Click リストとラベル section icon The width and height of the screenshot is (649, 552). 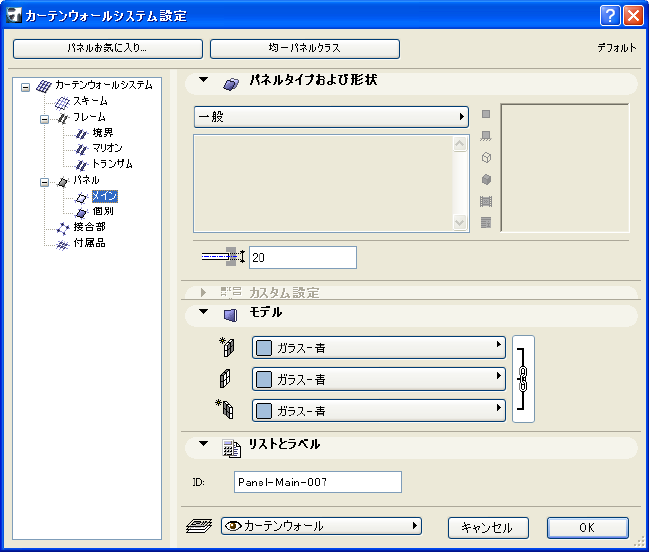(x=231, y=449)
